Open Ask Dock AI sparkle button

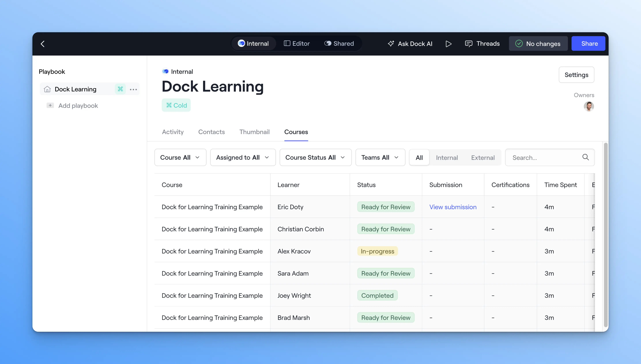[x=410, y=44]
